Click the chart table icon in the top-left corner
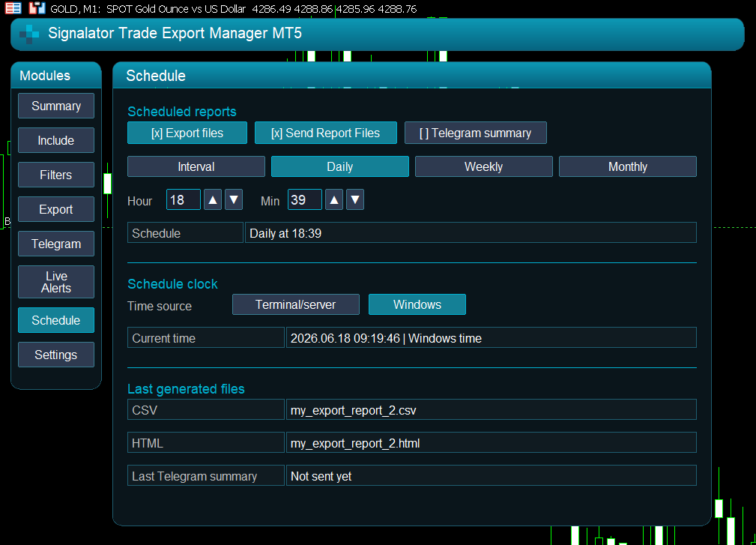The width and height of the screenshot is (756, 545). pos(13,8)
